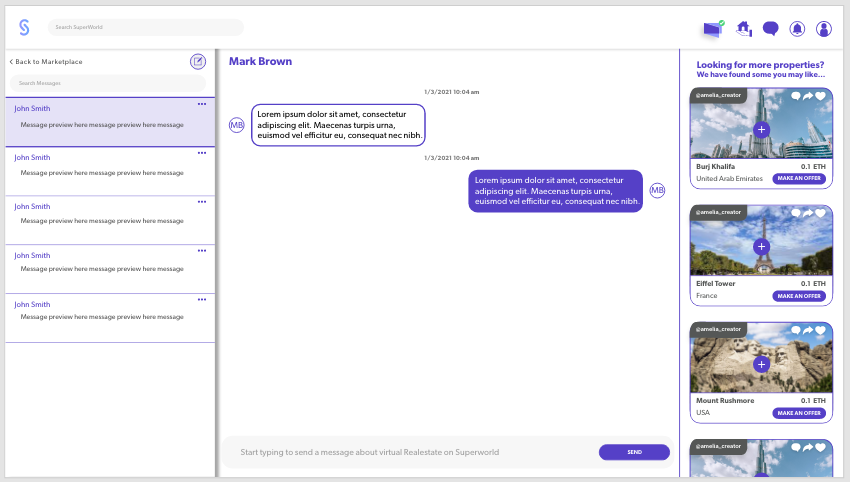Image resolution: width=850 pixels, height=482 pixels.
Task: Click the Mount Rushmore property name
Action: 725,401
